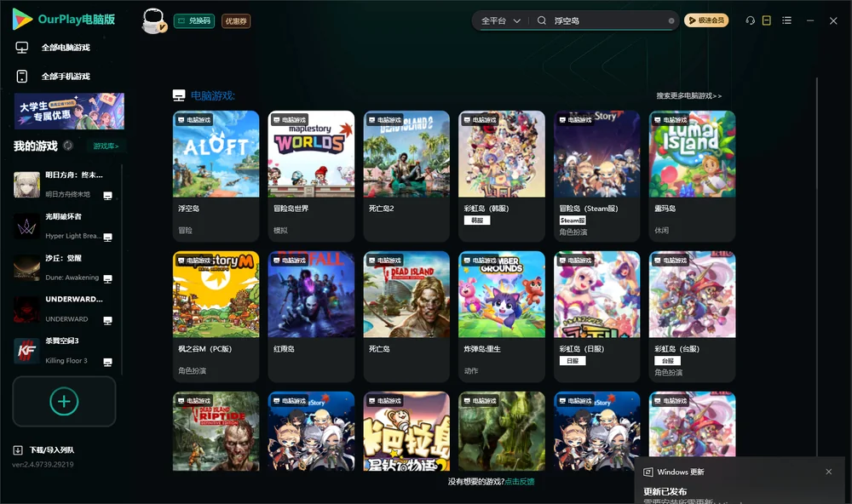The width and height of the screenshot is (852, 504).
Task: Select 沙丘:觉醒 in my games
Action: tap(63, 267)
